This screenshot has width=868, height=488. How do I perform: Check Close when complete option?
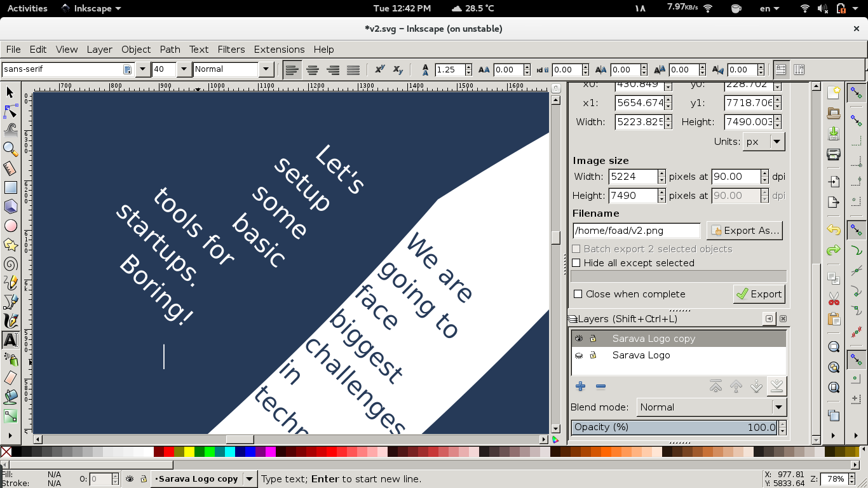578,294
